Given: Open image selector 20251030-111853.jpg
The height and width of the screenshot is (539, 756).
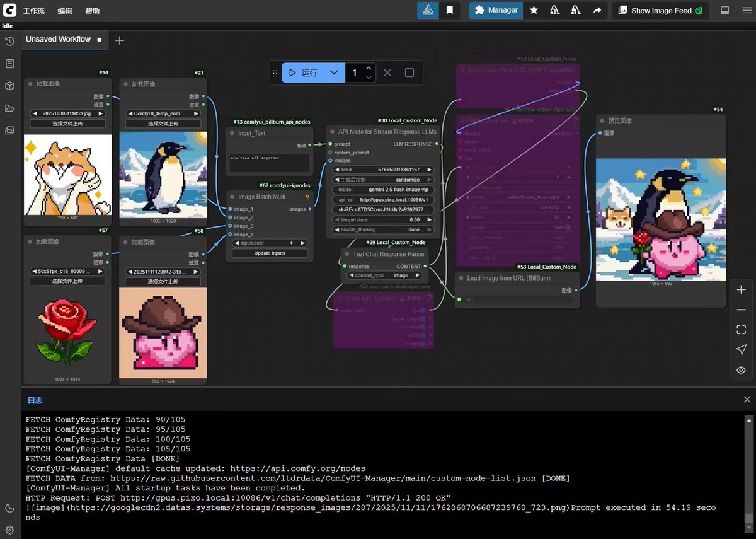Looking at the screenshot, I should point(67,113).
